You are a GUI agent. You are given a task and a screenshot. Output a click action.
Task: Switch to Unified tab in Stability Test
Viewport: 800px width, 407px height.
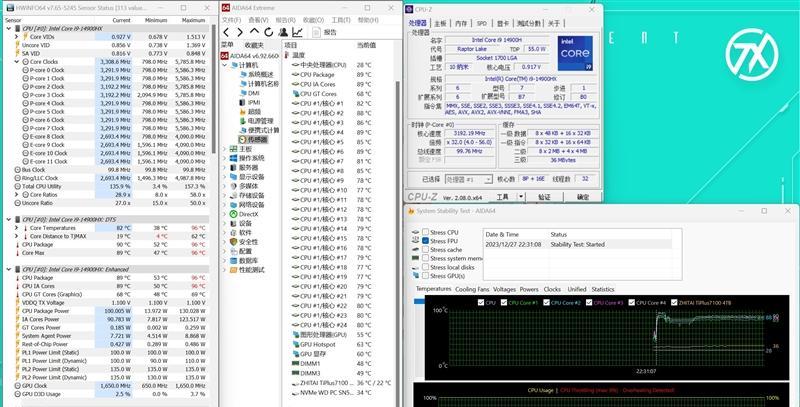(x=577, y=289)
